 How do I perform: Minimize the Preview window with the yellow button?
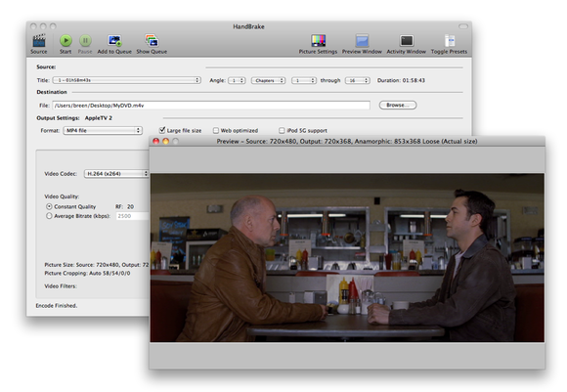[x=165, y=141]
